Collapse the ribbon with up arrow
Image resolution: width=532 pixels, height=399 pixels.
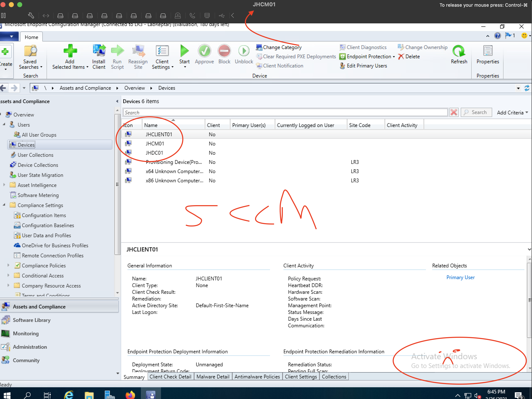(x=488, y=36)
